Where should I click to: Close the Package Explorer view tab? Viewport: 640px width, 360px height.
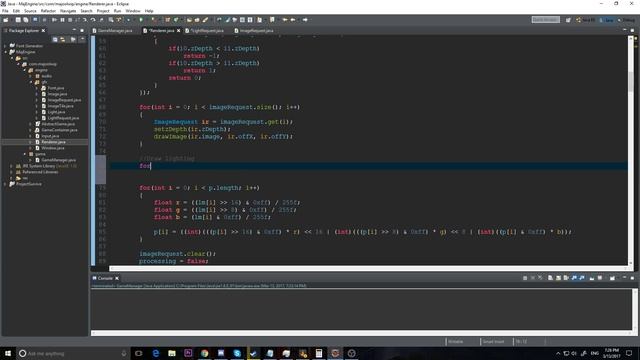tap(43, 31)
